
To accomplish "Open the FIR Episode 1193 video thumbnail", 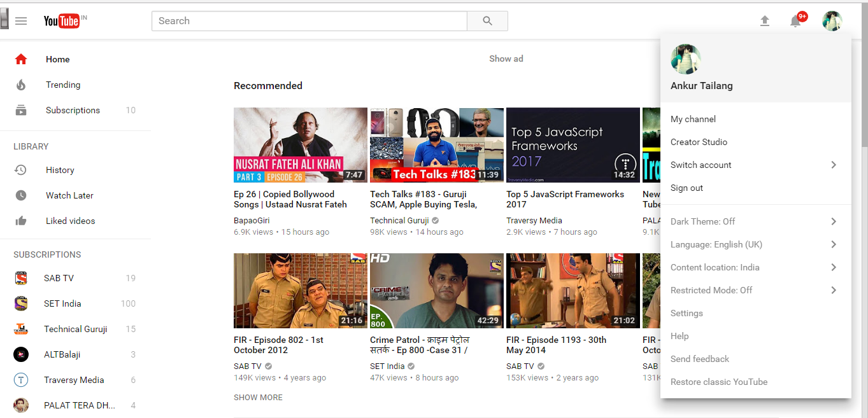I will tap(573, 291).
